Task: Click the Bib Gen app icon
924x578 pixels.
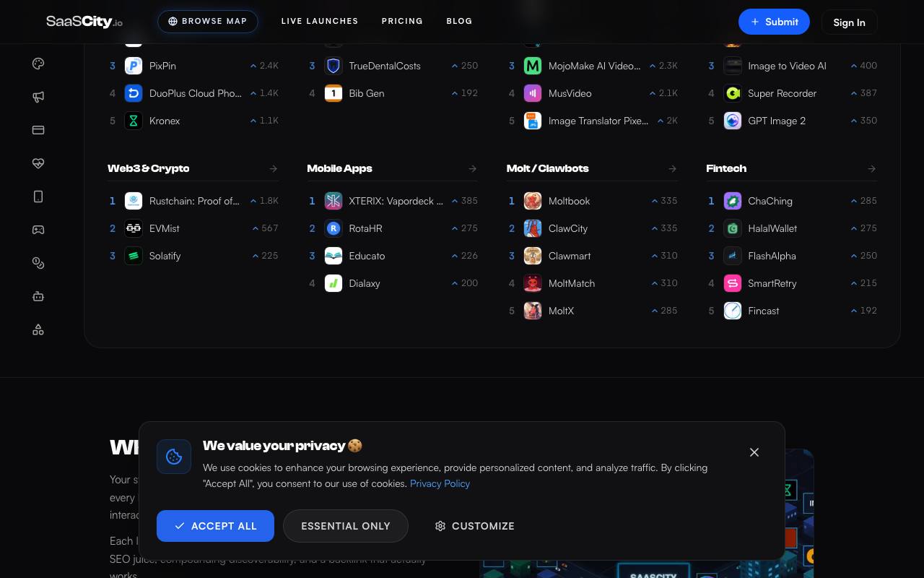Action: pos(334,93)
